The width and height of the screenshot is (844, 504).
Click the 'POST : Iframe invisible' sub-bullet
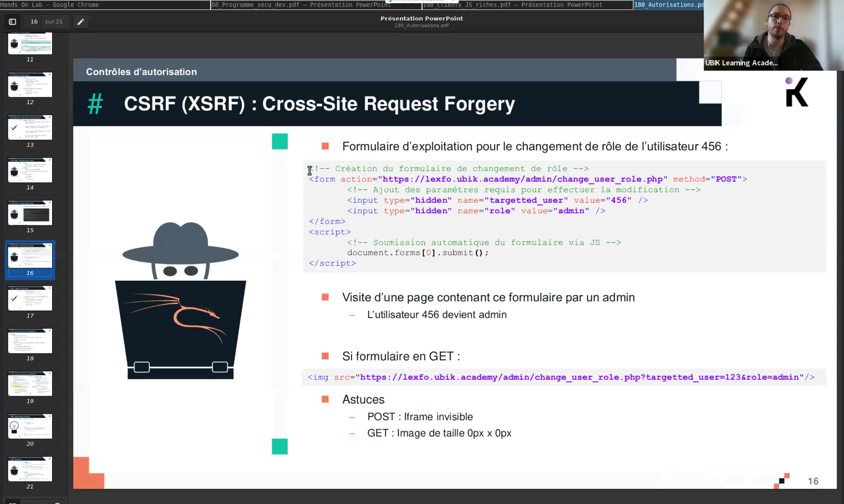[420, 417]
